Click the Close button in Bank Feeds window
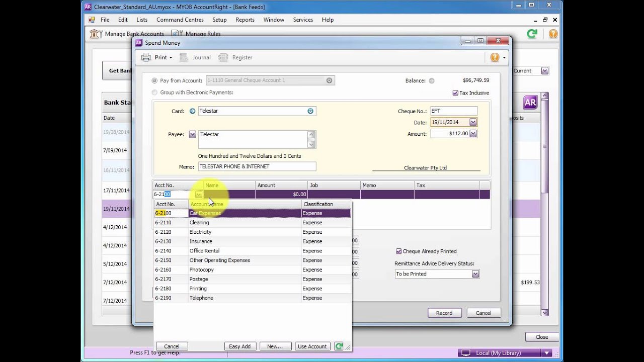644x362 pixels. 542,337
